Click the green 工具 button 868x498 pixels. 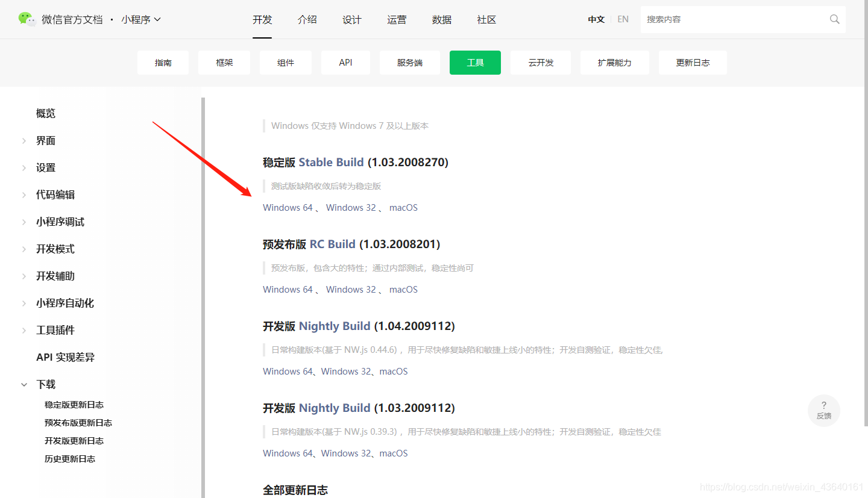tap(475, 63)
